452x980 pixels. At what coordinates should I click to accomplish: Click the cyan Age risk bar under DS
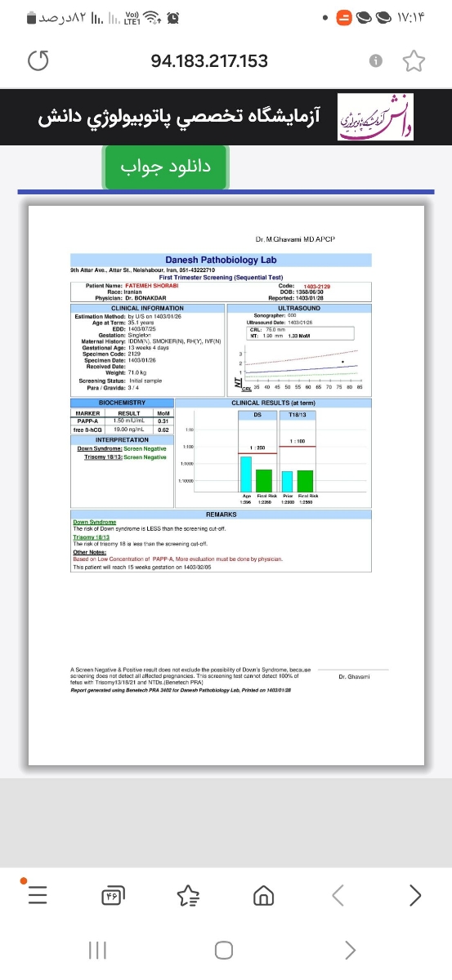click(x=246, y=473)
